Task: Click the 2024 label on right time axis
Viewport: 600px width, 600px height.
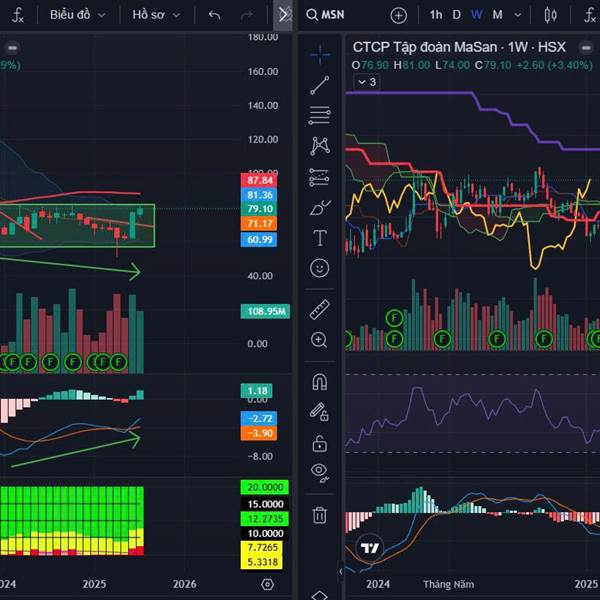Action: (378, 584)
